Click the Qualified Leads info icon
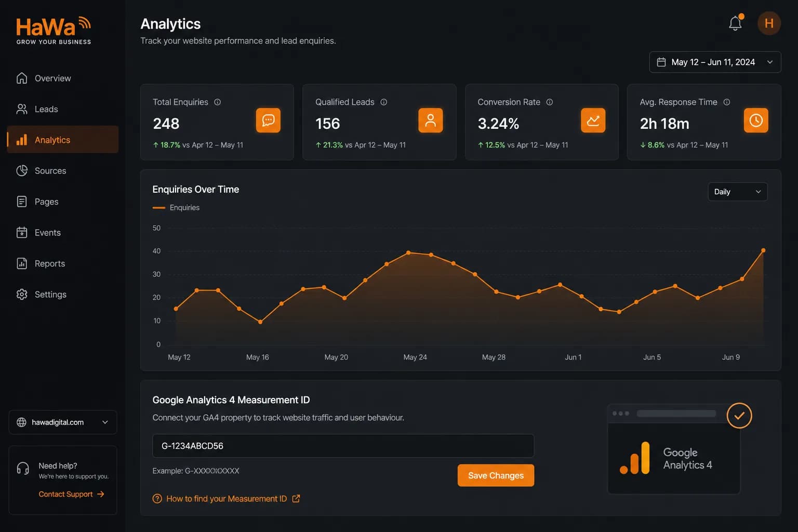Viewport: 798px width, 532px height. click(x=384, y=102)
